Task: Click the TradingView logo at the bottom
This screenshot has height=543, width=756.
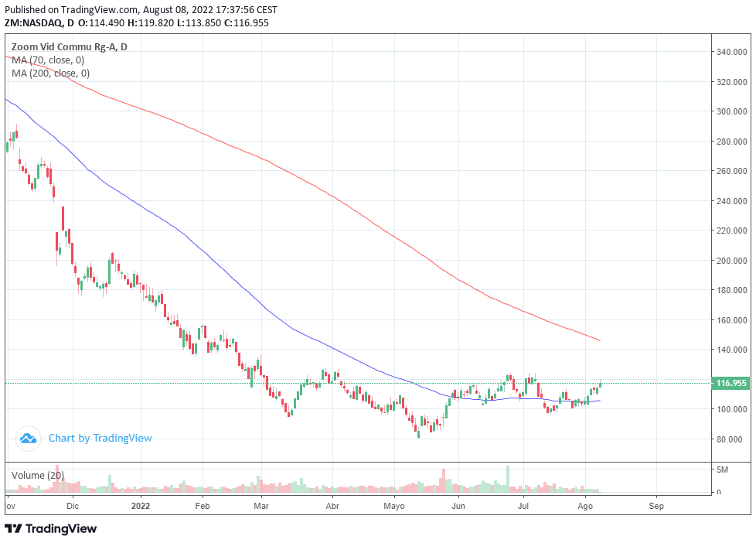Action: tap(50, 528)
